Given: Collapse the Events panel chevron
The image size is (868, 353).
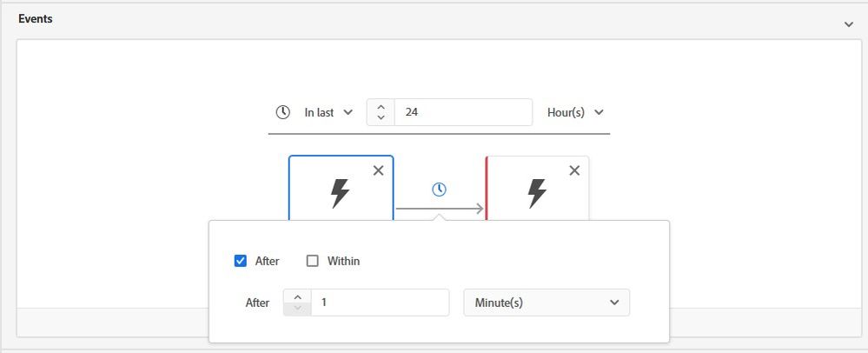Looking at the screenshot, I should tap(849, 24).
